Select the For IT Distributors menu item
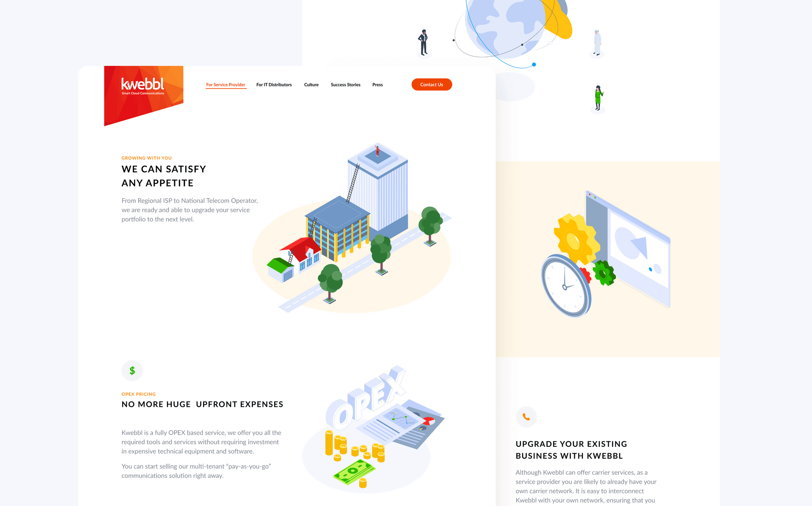The width and height of the screenshot is (812, 506). click(x=275, y=84)
